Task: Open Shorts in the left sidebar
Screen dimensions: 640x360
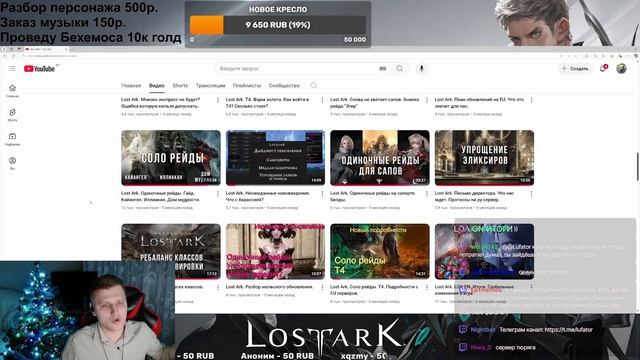Action: coord(12,115)
